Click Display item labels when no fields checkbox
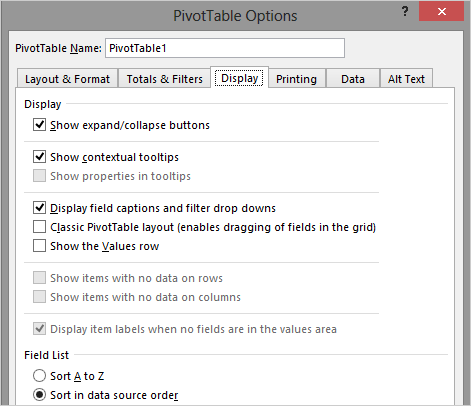 click(39, 329)
